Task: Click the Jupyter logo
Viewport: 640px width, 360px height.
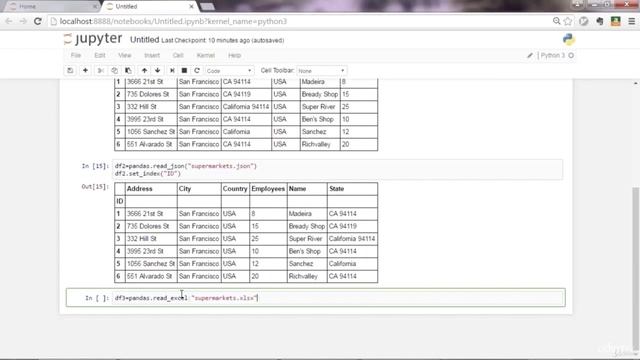Action: point(93,38)
